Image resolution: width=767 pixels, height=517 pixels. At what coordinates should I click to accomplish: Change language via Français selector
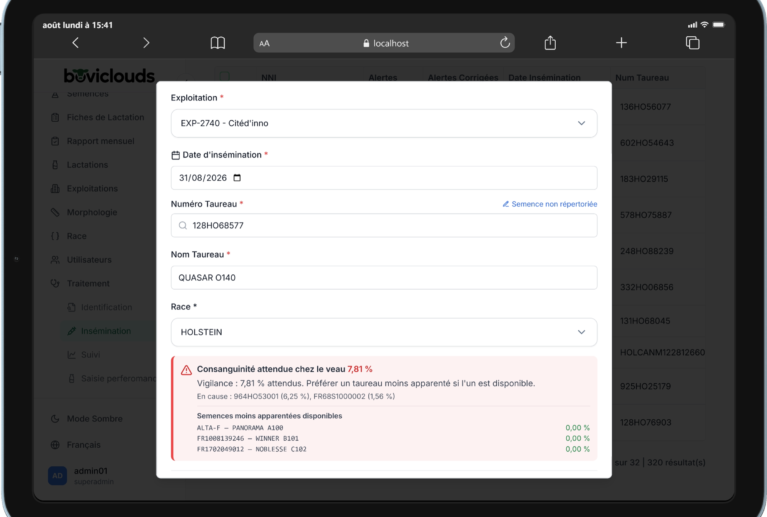point(76,445)
